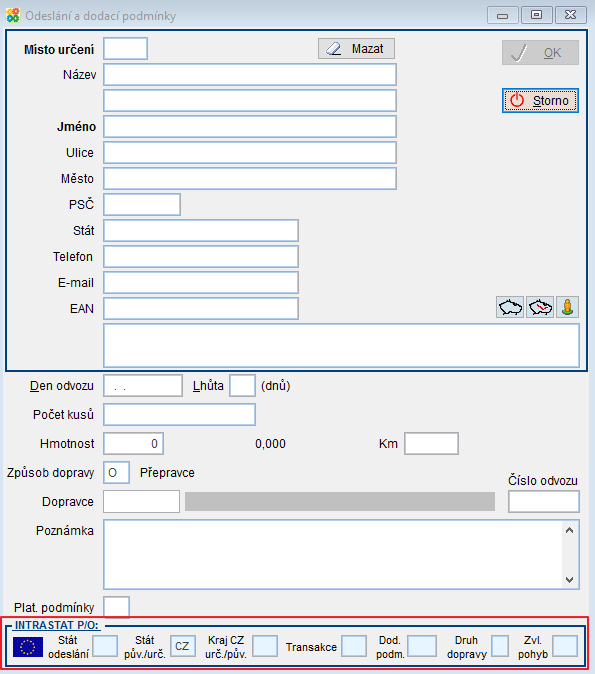Click the first map outline icon
595x674 pixels.
[x=510, y=307]
